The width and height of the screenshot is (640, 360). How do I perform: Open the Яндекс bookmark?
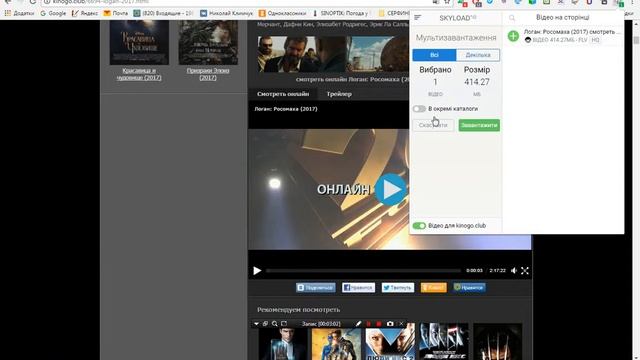tap(85, 13)
